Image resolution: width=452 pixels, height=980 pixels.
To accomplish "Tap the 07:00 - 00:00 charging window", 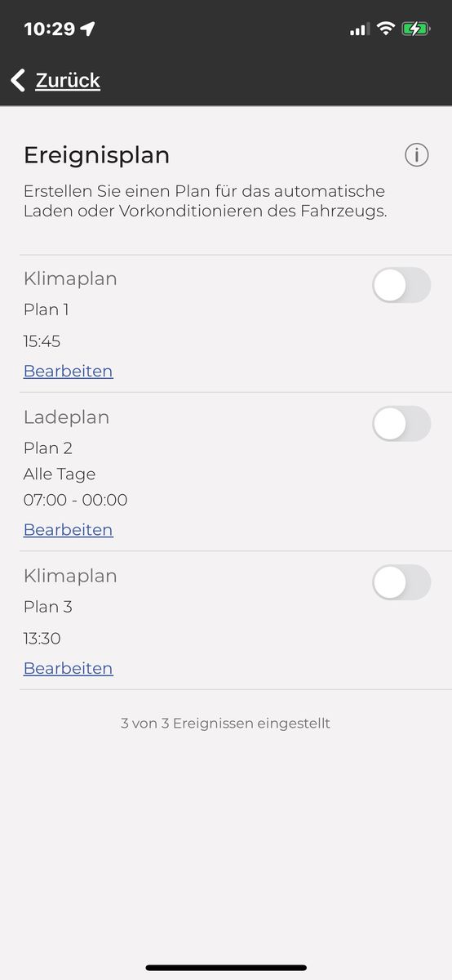I will coord(76,500).
